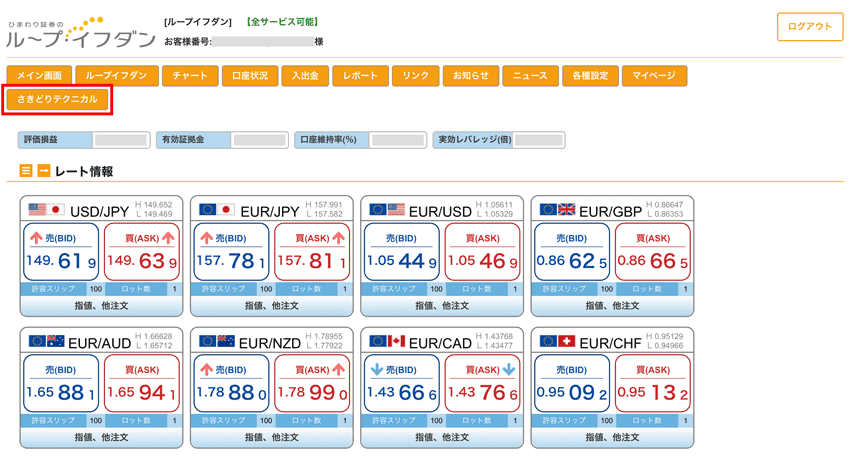
Task: Click the 評価損益 indicator
Action: pos(84,140)
